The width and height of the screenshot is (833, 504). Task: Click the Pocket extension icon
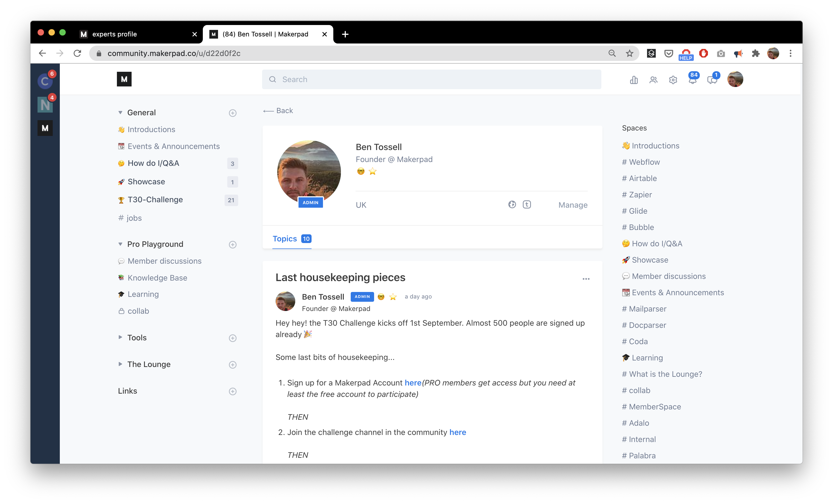point(668,53)
